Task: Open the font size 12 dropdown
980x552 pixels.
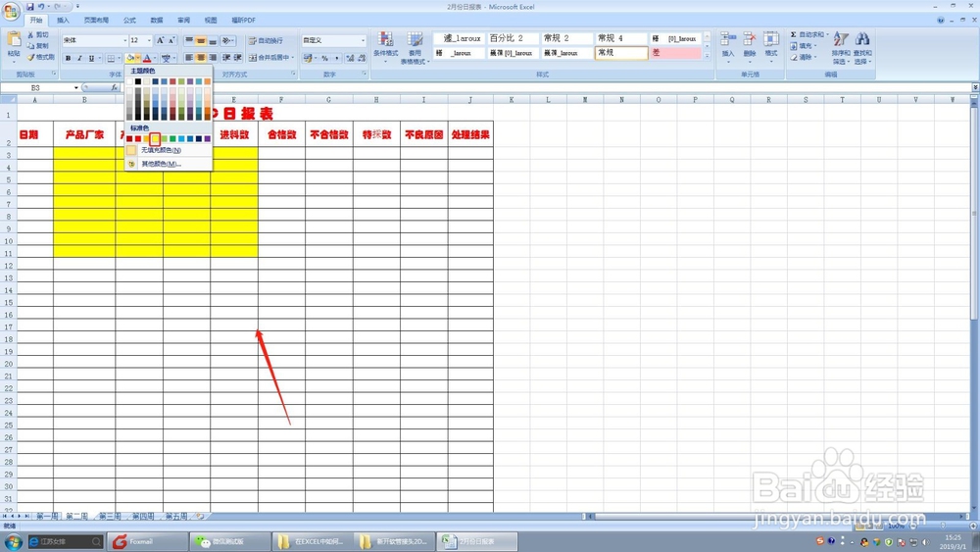Action: [x=149, y=40]
